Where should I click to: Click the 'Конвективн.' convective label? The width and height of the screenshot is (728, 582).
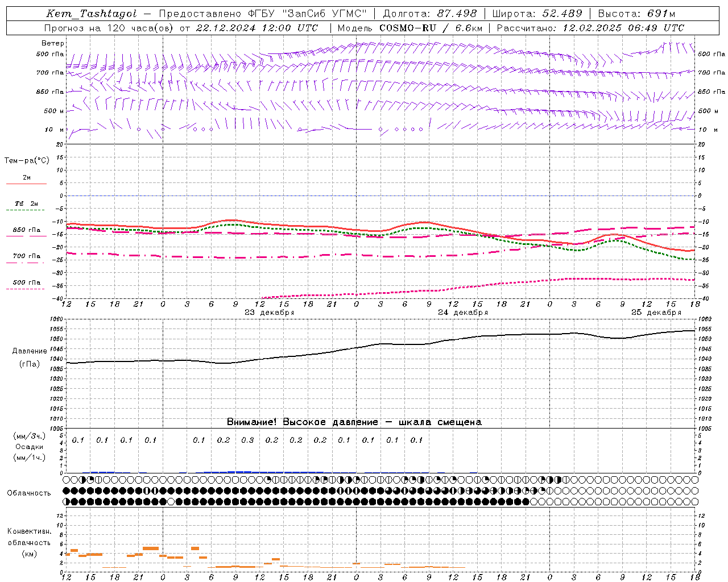30,531
